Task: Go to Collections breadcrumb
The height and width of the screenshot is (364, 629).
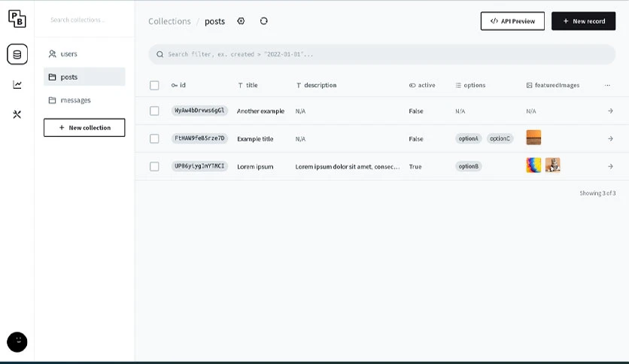Action: click(x=170, y=21)
